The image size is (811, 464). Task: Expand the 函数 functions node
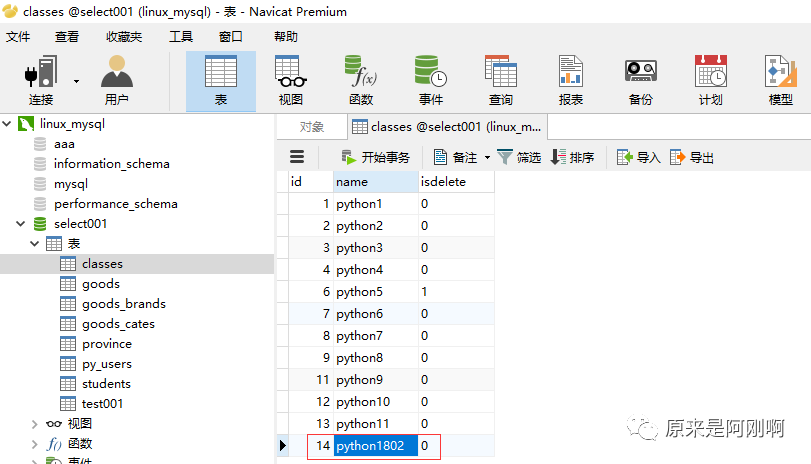point(35,444)
